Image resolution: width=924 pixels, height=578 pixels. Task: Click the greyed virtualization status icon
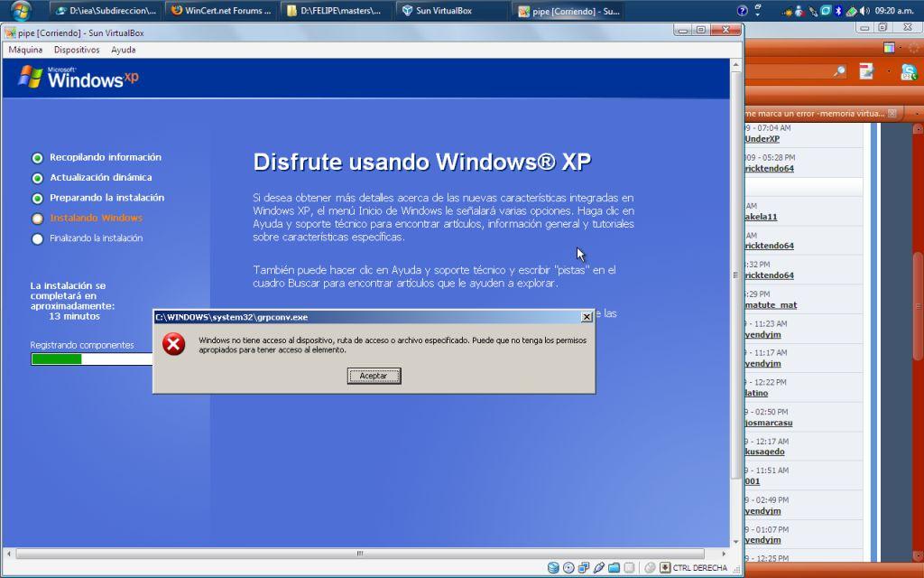point(629,567)
